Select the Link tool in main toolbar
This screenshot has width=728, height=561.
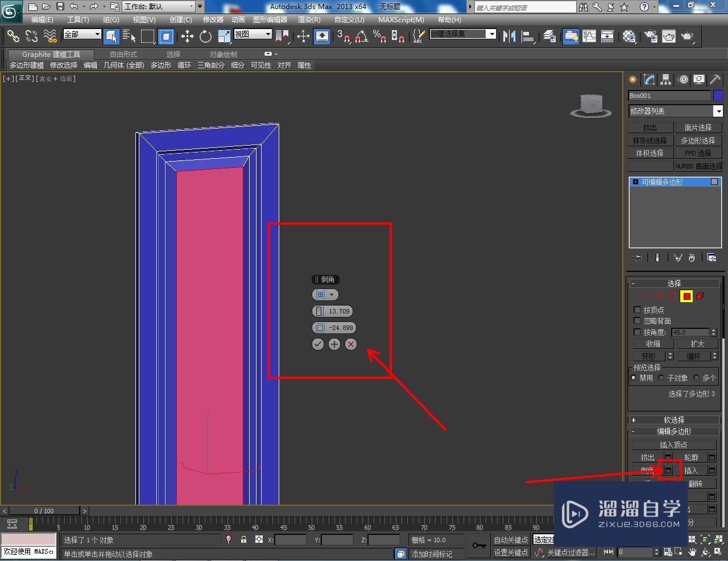click(x=13, y=36)
